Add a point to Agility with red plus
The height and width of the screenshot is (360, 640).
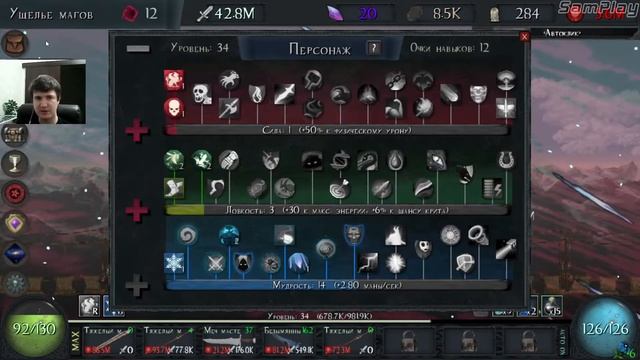138,211
